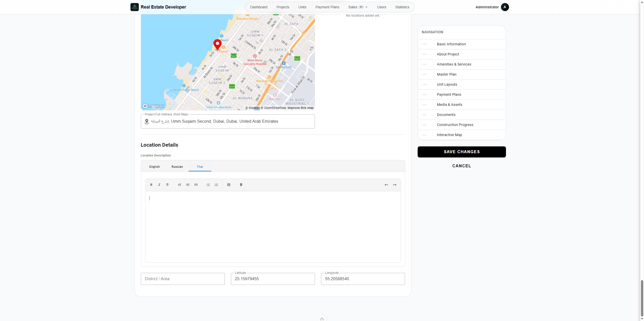The height and width of the screenshot is (321, 644).
Task: Switch to the Russian description tab
Action: click(x=177, y=167)
